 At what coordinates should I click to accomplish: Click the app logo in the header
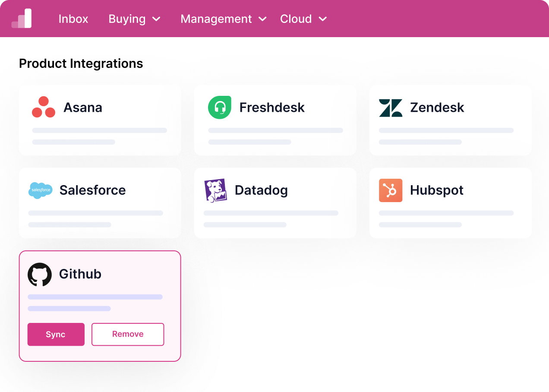tap(22, 19)
